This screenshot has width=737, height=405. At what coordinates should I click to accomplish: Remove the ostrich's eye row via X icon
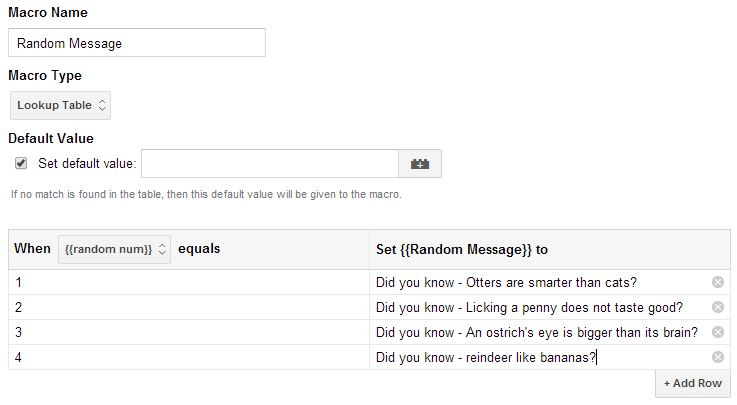(718, 332)
